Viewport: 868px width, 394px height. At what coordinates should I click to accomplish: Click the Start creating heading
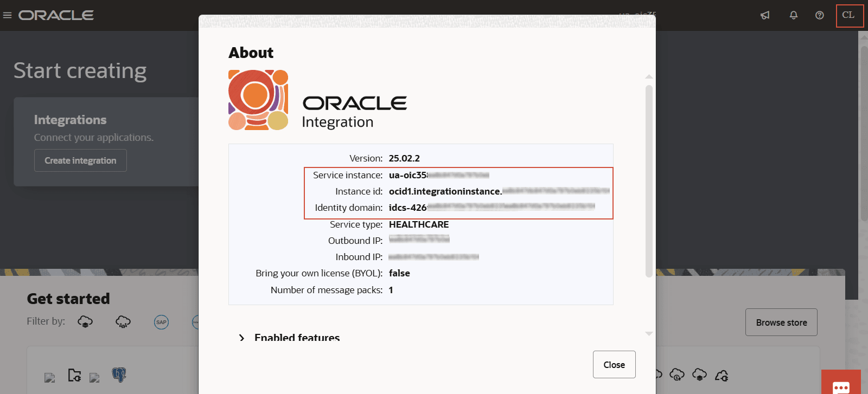point(80,71)
